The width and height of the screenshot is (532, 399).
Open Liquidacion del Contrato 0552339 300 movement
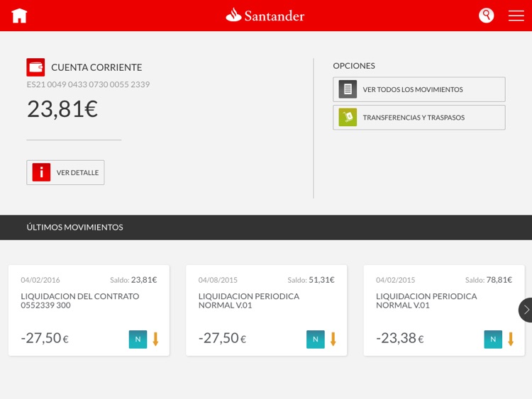[89, 310]
